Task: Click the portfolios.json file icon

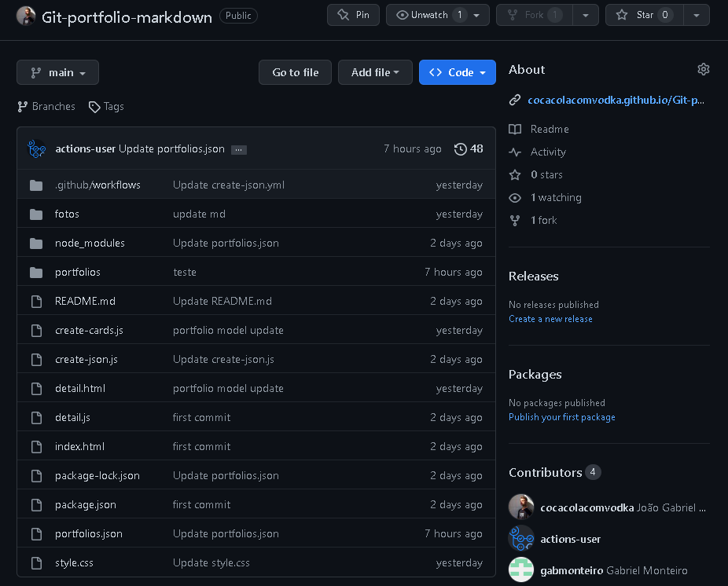Action: [x=36, y=534]
